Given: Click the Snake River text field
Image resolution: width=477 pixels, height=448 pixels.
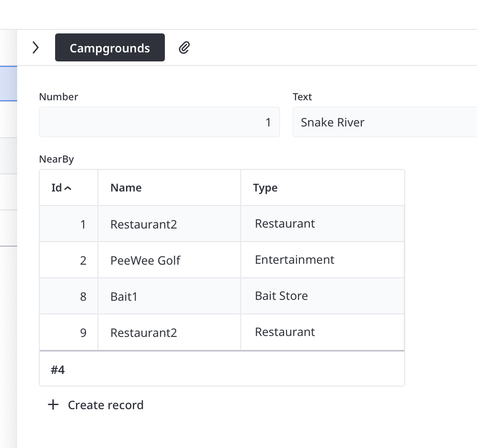Looking at the screenshot, I should point(384,122).
